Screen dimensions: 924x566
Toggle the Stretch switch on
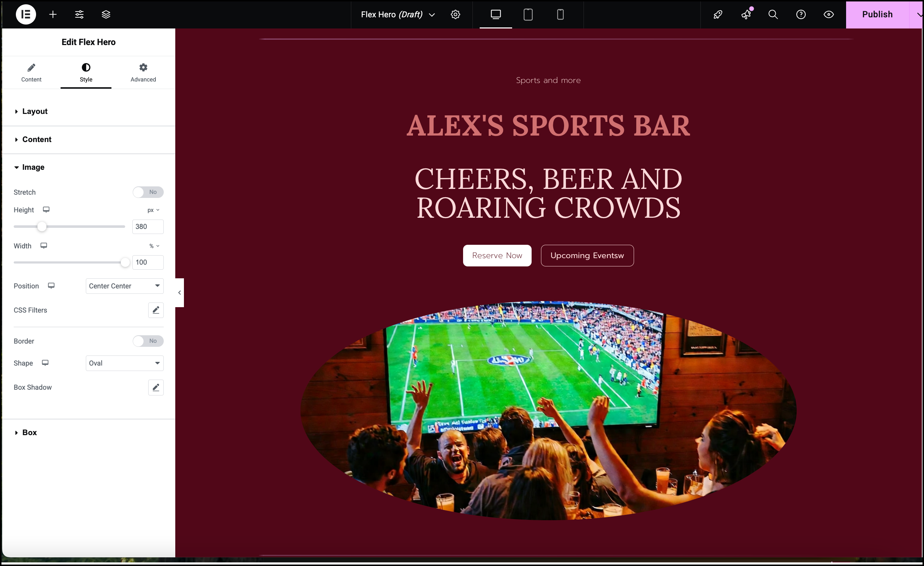coord(146,192)
